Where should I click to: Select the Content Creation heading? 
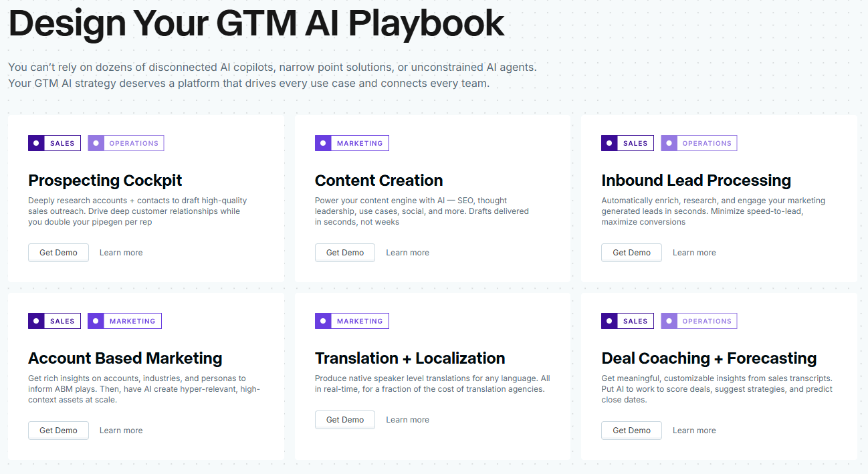(378, 181)
